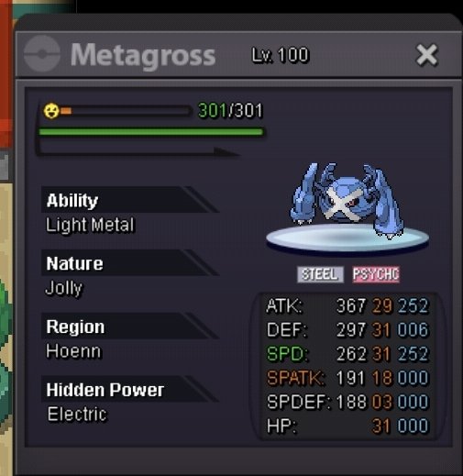Click the Electric hidden power value
Screen dimensions: 463x476
[77, 415]
